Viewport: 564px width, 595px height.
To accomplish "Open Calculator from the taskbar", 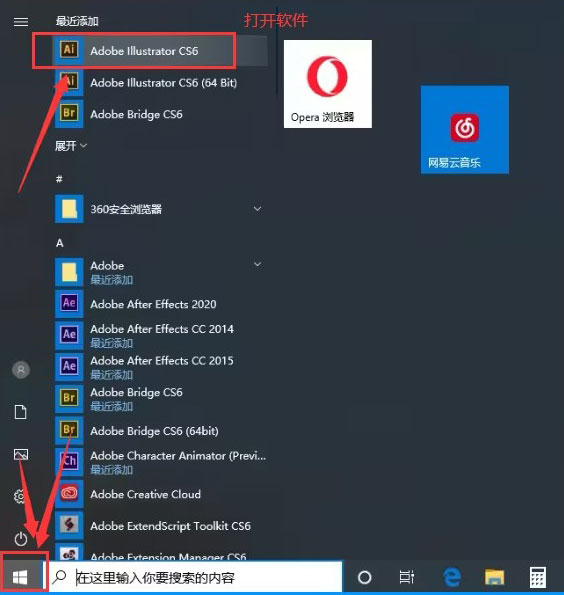I will tap(538, 577).
